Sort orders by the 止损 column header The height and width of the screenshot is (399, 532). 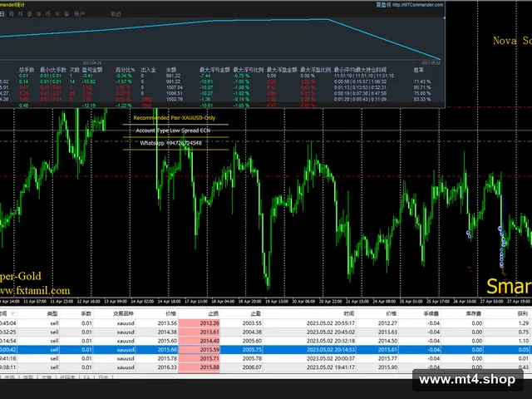click(x=214, y=314)
